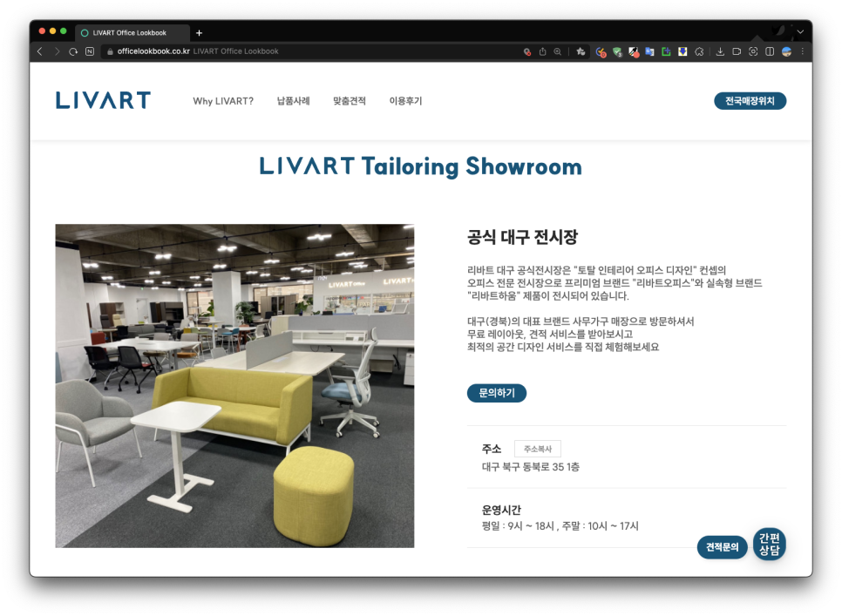Viewport: 842px width, 616px height.
Task: Click the zoom magnifier icon in address bar
Action: click(x=557, y=51)
